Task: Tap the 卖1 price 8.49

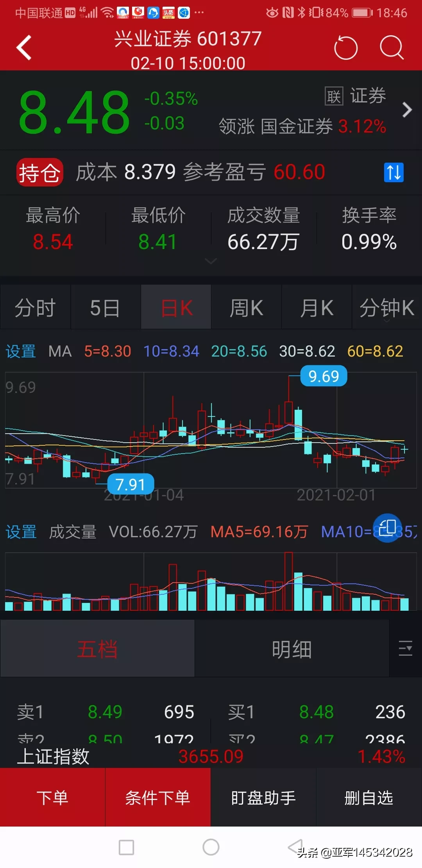Action: click(x=105, y=712)
